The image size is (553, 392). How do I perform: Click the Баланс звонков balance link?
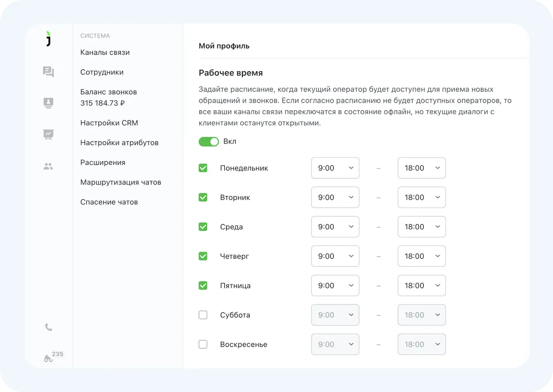(x=108, y=97)
